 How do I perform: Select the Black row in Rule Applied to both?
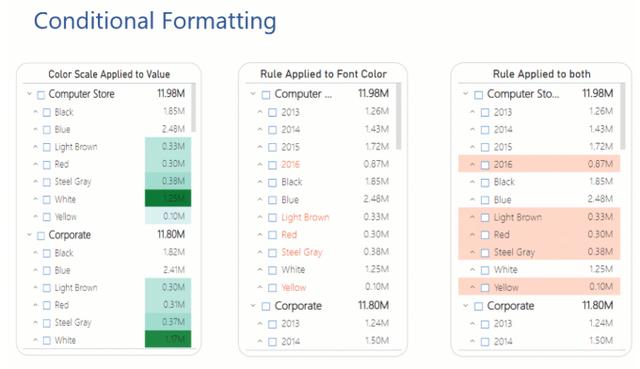[x=539, y=182]
